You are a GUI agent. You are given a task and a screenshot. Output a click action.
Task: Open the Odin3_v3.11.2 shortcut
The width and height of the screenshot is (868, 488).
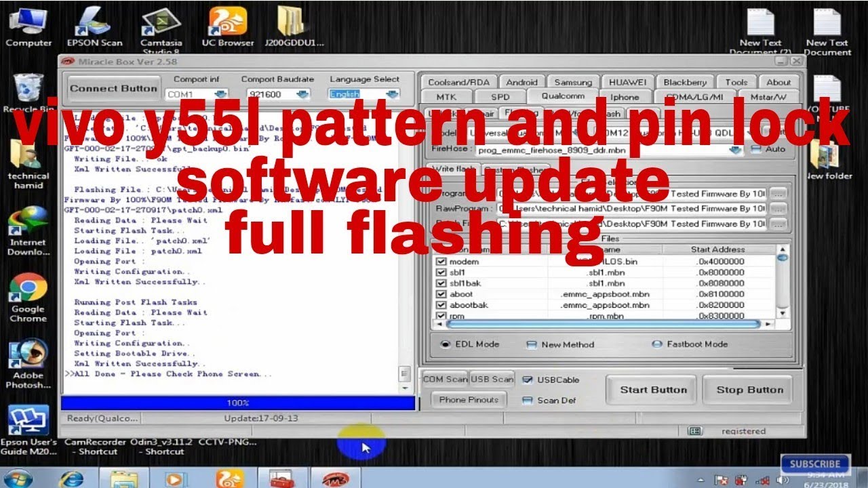coord(161,446)
